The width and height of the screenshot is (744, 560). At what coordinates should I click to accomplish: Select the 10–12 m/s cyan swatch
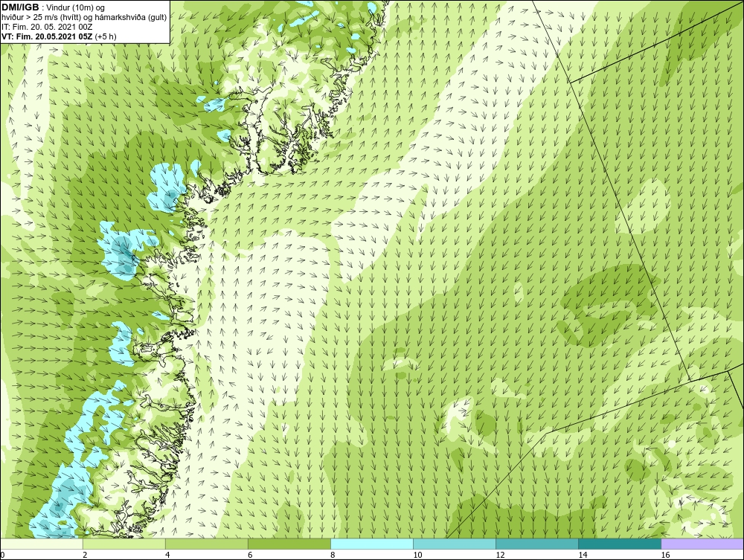454,544
